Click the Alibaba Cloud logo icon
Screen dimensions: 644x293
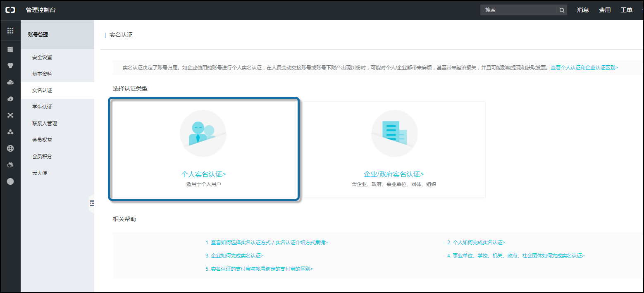tap(10, 10)
